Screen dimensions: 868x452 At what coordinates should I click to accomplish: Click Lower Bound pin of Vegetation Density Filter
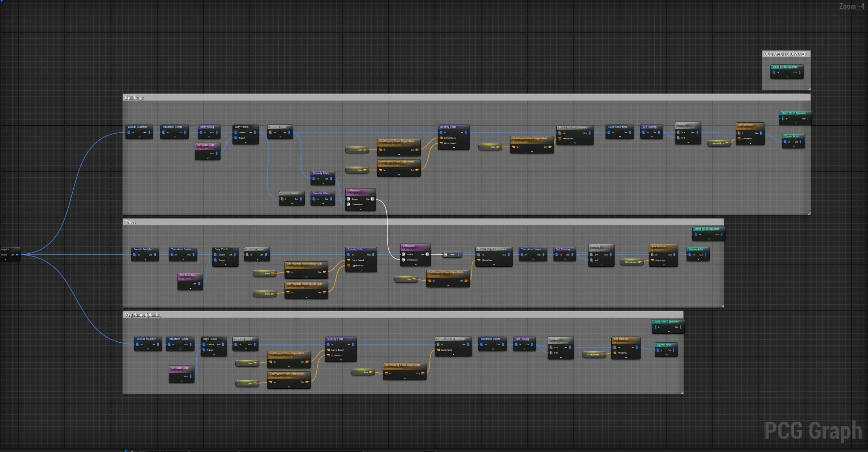(328, 350)
